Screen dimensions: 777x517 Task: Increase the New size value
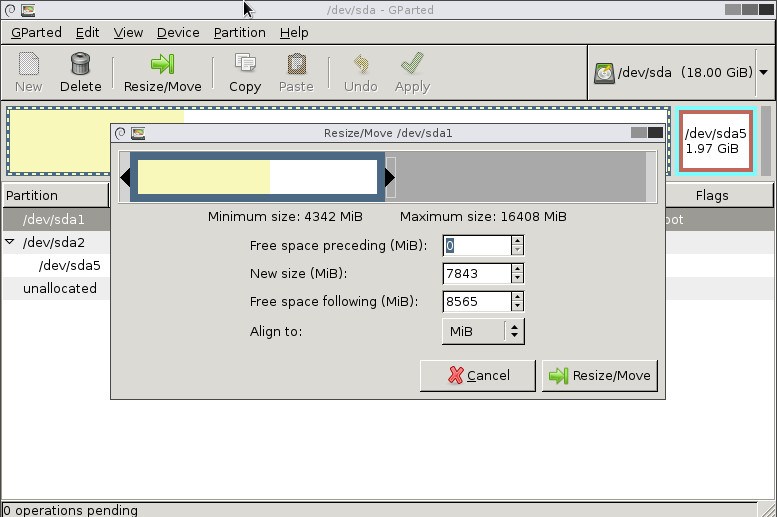[x=517, y=269]
